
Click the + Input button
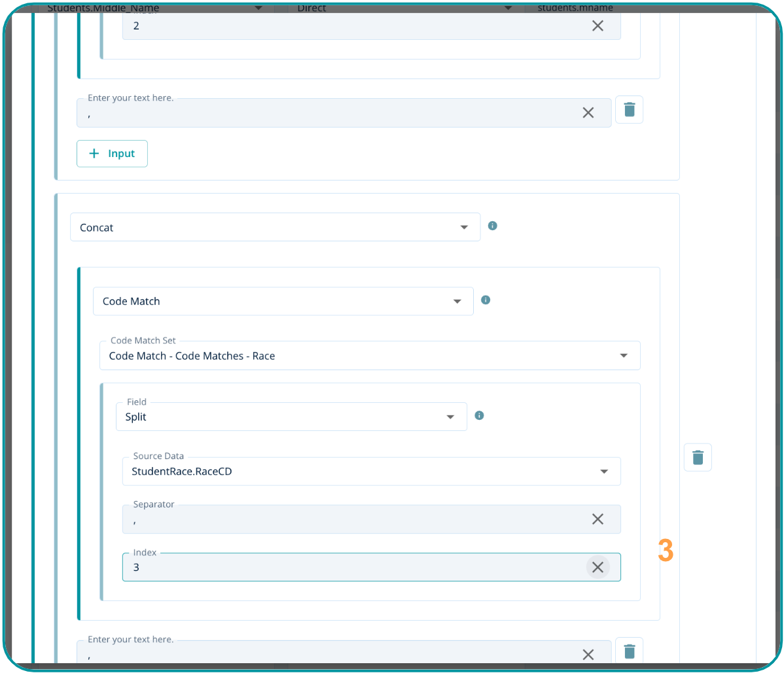112,154
